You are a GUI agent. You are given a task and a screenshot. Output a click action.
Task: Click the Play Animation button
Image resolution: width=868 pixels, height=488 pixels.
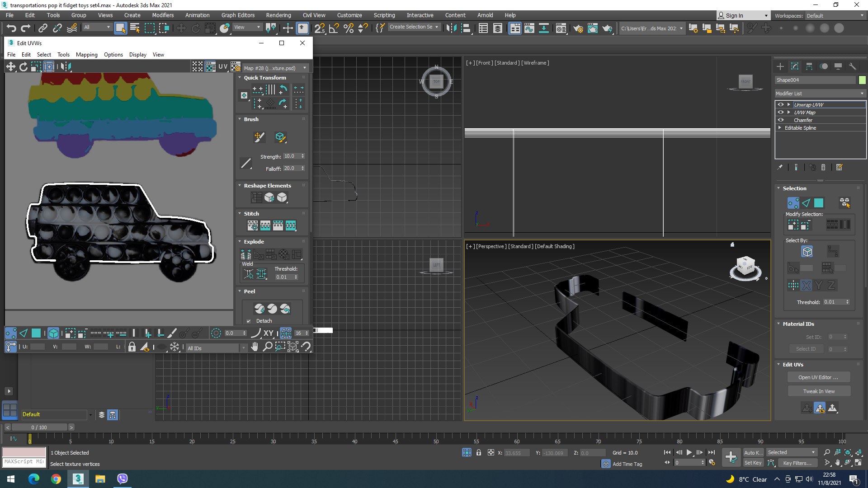689,452
